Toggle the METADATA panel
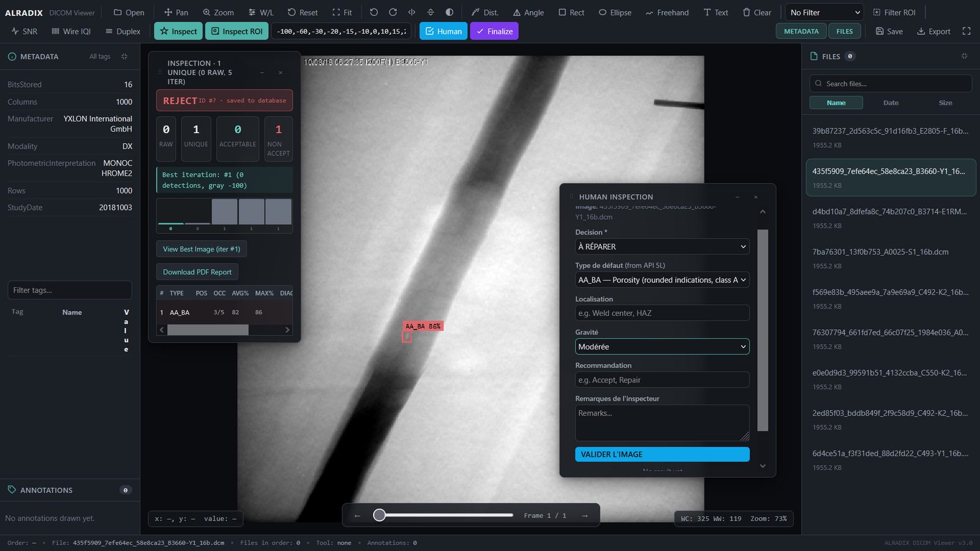The height and width of the screenshot is (551, 980). [801, 31]
